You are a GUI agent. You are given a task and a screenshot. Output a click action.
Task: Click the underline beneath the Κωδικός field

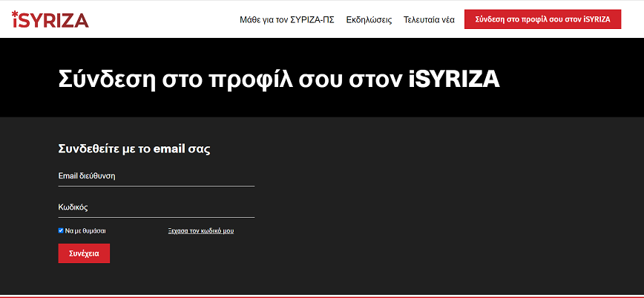tap(156, 217)
